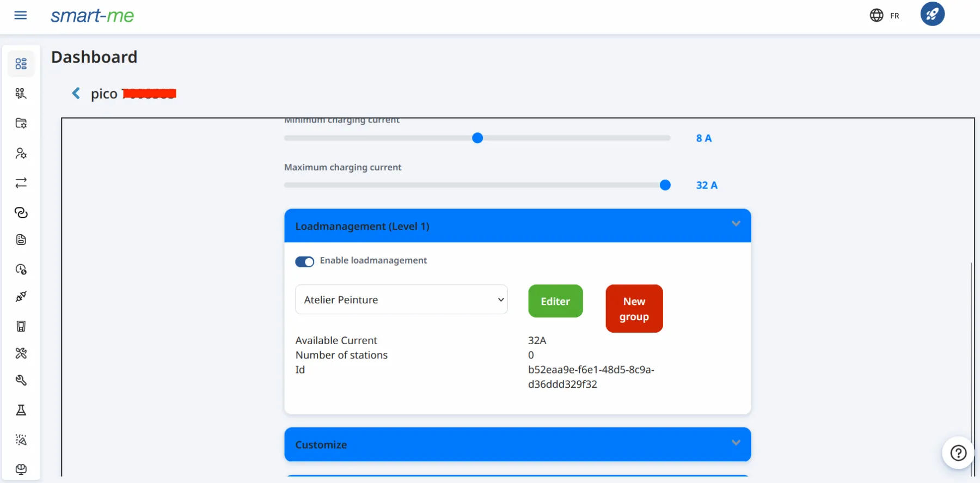Screen dimensions: 980x483
Task: Open the crossed tools sidebar icon
Action: (x=21, y=353)
